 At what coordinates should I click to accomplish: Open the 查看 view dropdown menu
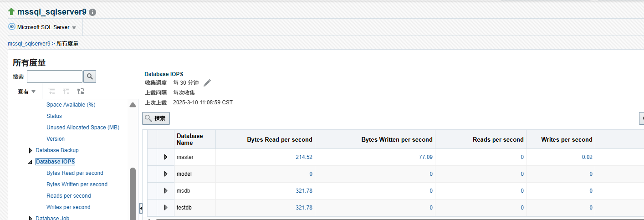click(x=26, y=92)
